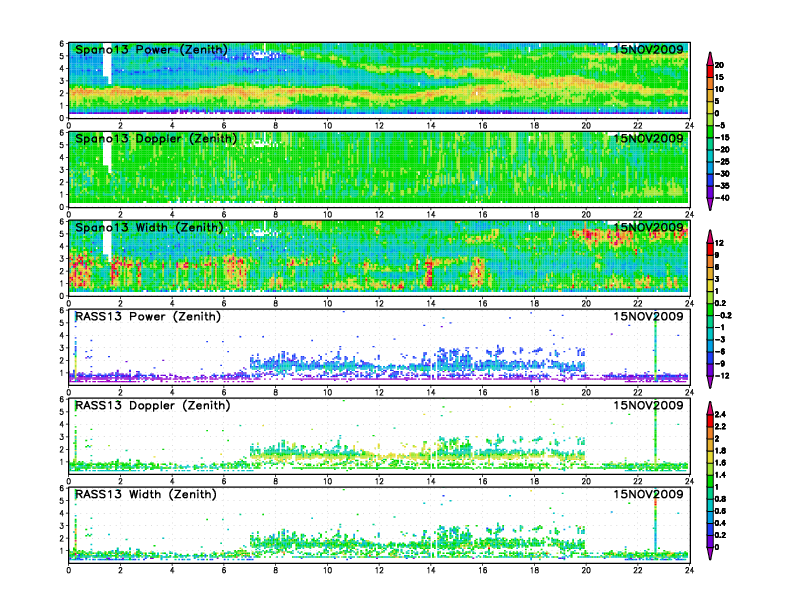Click the "-25" label on the power colorbar
Viewport: 792px width, 612px height.
[x=722, y=162]
